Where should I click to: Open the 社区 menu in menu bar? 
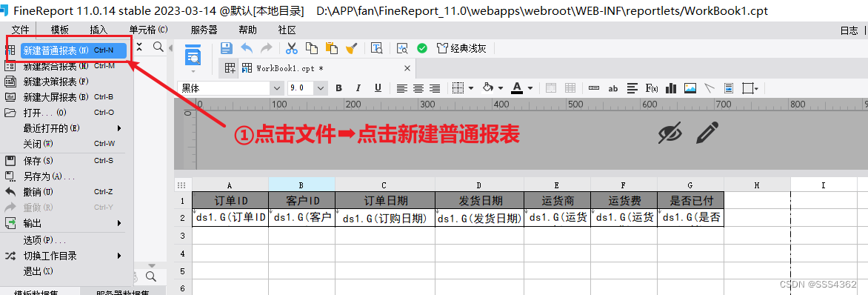287,30
